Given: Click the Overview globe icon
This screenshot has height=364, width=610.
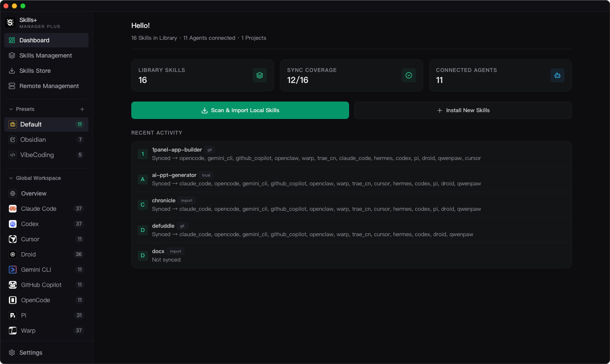Looking at the screenshot, I should pos(13,193).
